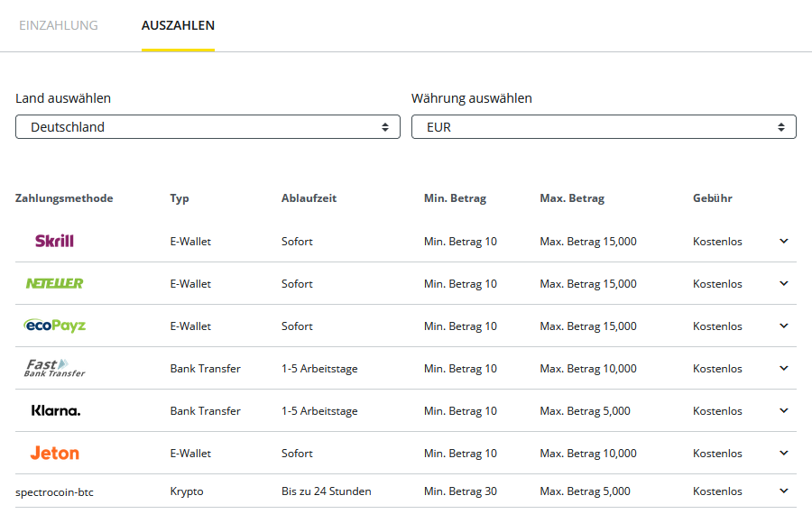This screenshot has width=812, height=514.
Task: Expand the Skrill row chevron
Action: 784,241
